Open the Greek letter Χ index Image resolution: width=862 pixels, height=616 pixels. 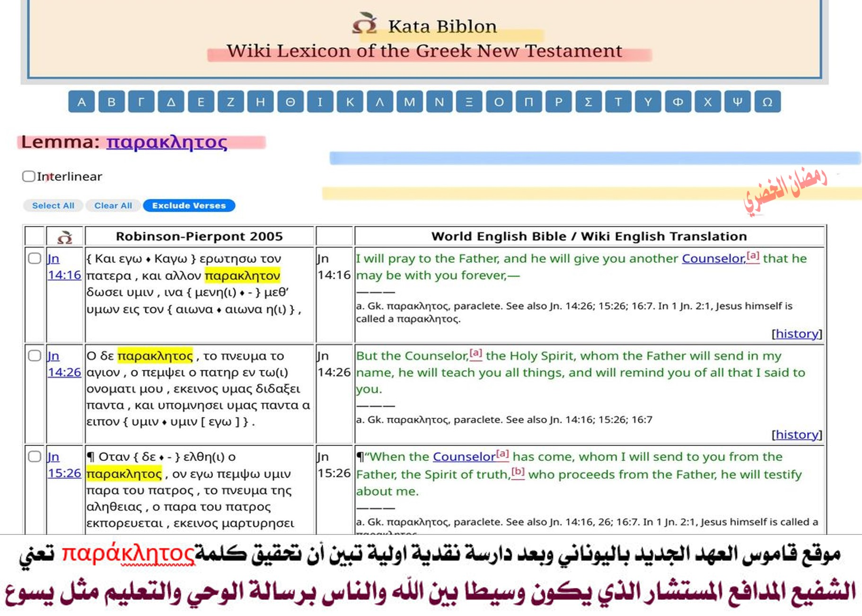pyautogui.click(x=707, y=102)
